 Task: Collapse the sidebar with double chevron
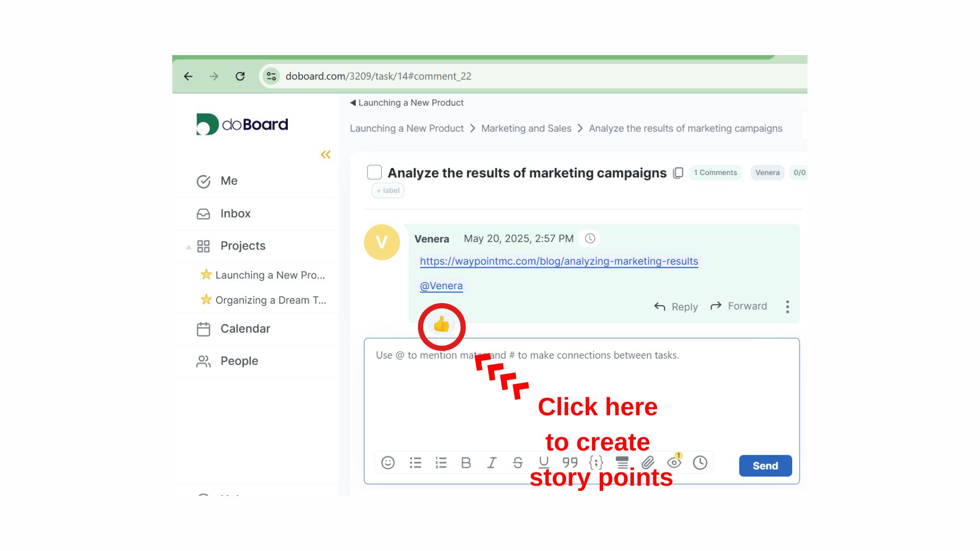[x=326, y=155]
